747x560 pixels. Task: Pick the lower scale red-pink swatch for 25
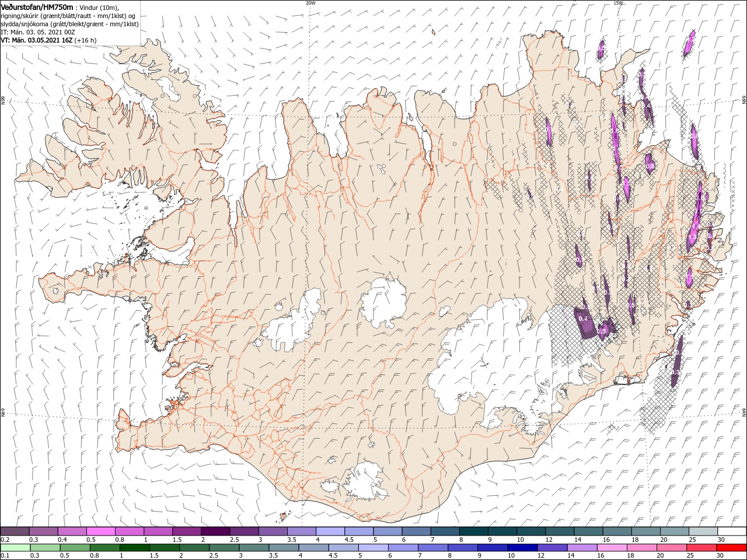click(x=702, y=548)
